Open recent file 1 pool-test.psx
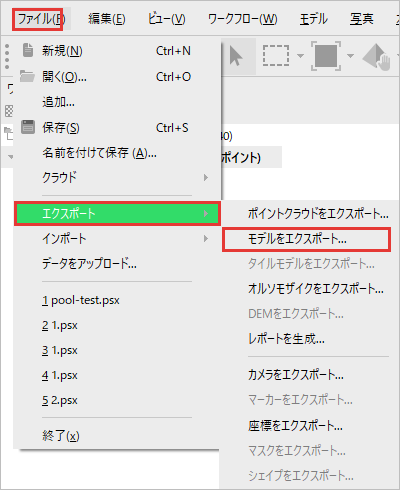This screenshot has height=490, width=400. (117, 300)
